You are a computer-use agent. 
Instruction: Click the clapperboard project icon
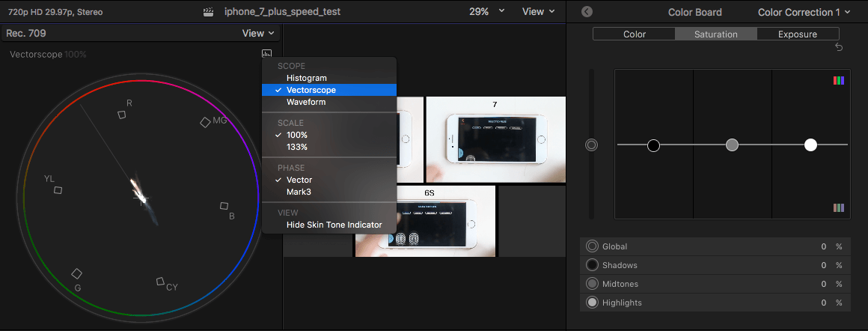210,12
